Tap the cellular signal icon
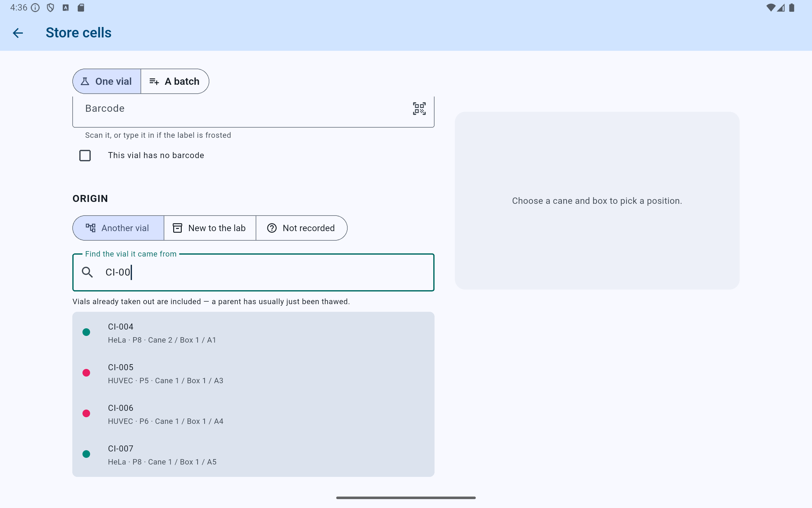 [x=781, y=8]
